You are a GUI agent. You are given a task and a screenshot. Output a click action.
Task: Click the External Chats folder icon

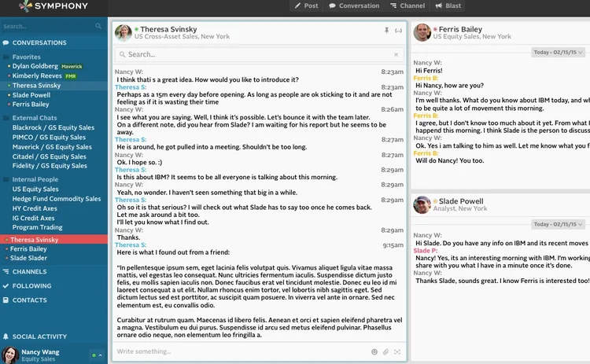[x=6, y=118]
